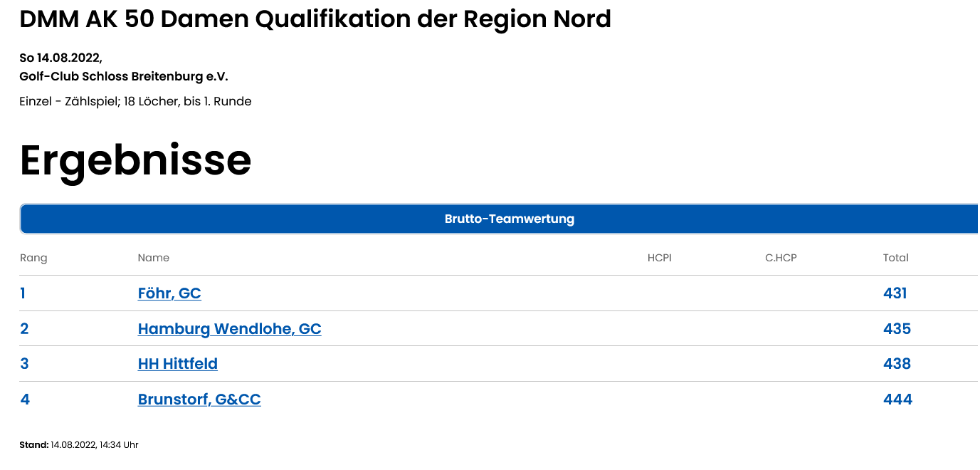This screenshot has width=980, height=470.
Task: Click the DMM AK 50 Damen title
Action: (315, 19)
